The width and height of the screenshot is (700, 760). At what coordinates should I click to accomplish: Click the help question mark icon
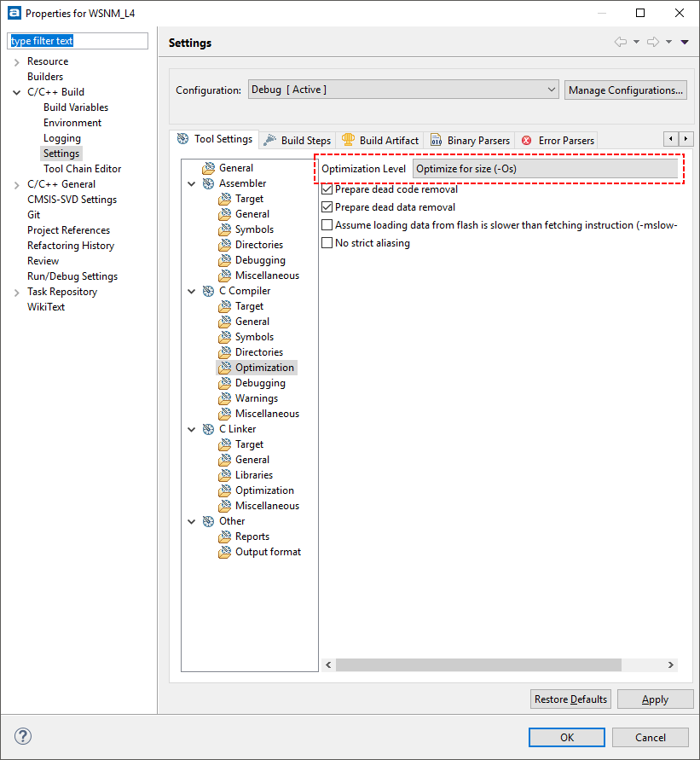click(x=23, y=736)
